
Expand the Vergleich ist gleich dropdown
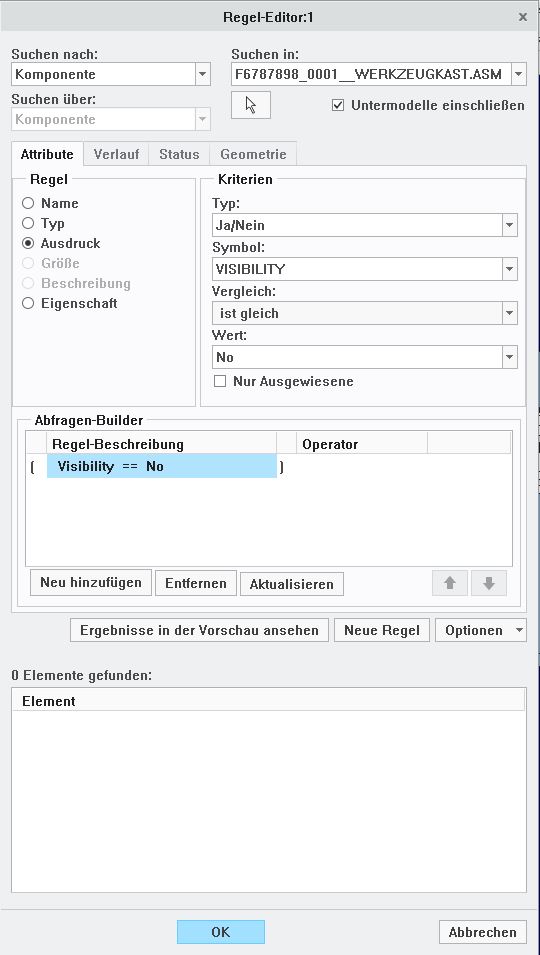510,313
